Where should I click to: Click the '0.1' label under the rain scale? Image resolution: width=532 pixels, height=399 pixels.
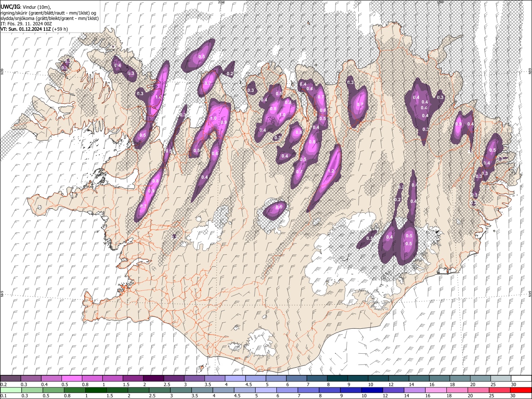pos(3,396)
